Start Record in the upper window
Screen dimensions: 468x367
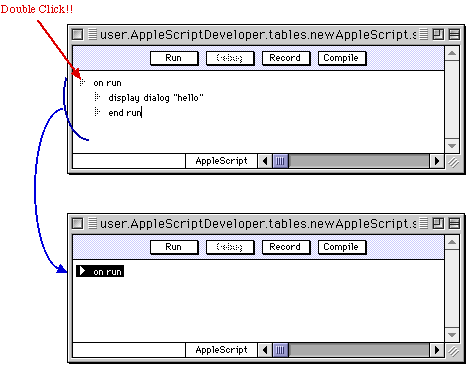coord(286,58)
